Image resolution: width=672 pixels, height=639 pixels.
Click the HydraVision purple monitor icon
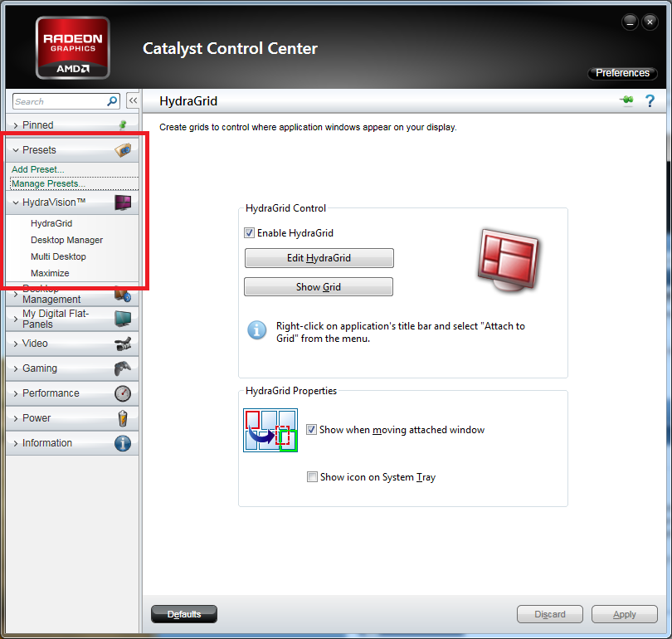(x=123, y=202)
